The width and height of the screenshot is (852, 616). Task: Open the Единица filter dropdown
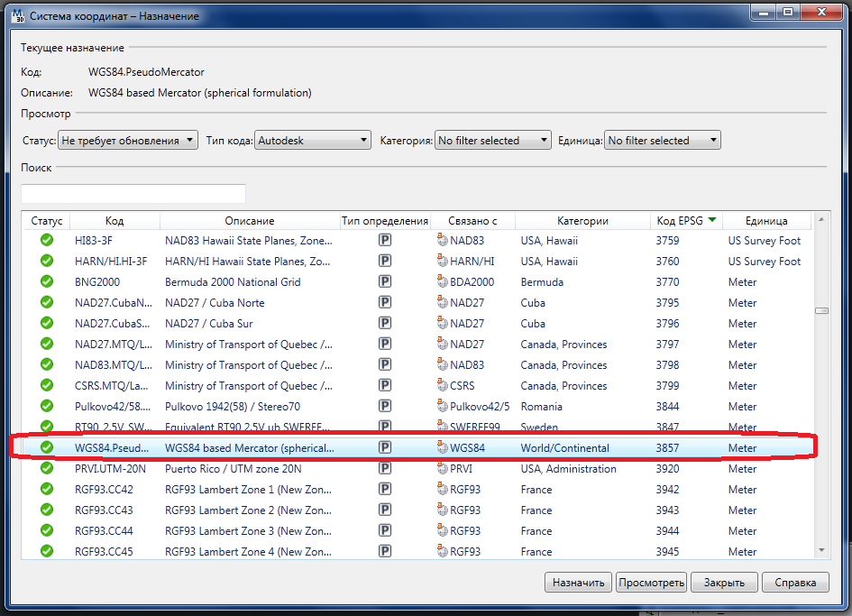tap(662, 140)
